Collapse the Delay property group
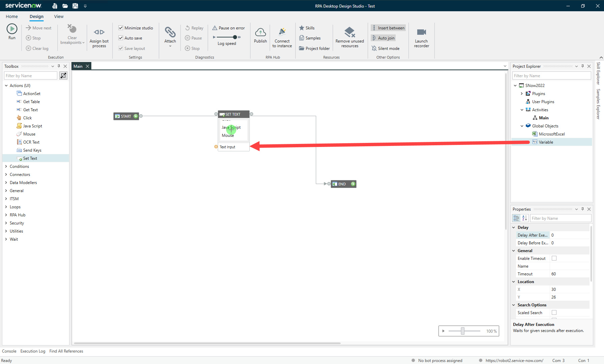This screenshot has width=604, height=364. [x=514, y=227]
